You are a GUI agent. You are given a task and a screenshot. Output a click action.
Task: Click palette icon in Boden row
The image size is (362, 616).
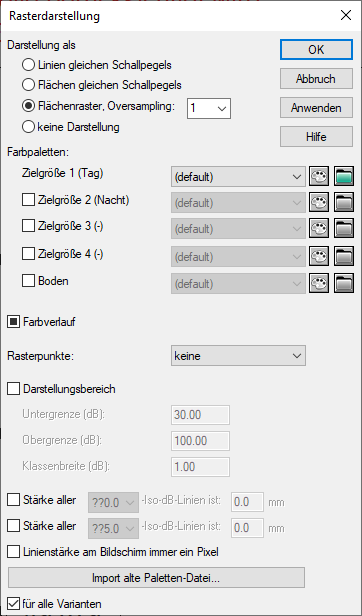(319, 283)
